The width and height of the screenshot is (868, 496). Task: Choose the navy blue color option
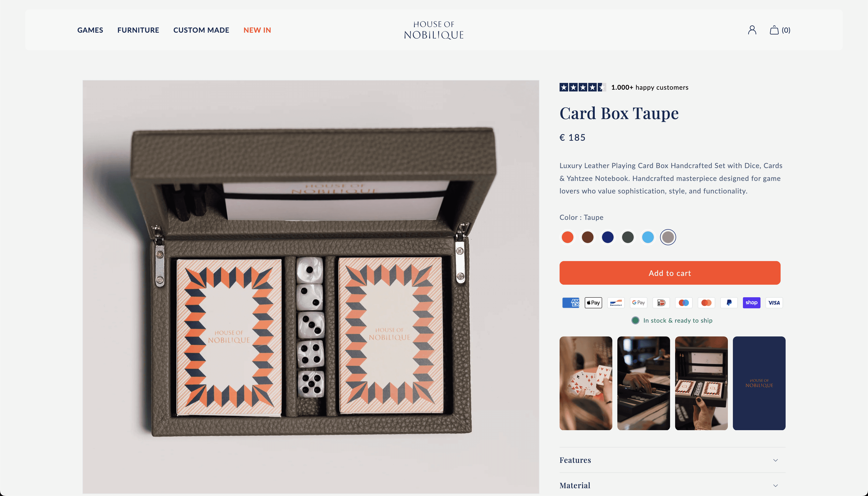(608, 237)
